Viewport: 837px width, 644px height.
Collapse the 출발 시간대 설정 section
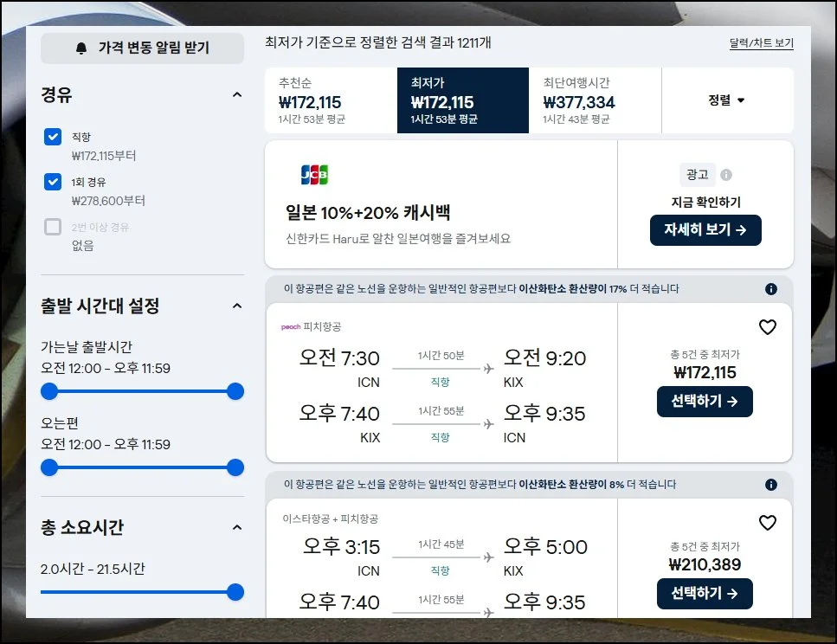[x=237, y=306]
